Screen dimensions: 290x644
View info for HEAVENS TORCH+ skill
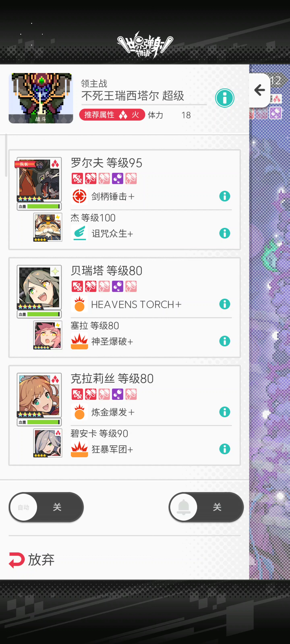click(224, 304)
